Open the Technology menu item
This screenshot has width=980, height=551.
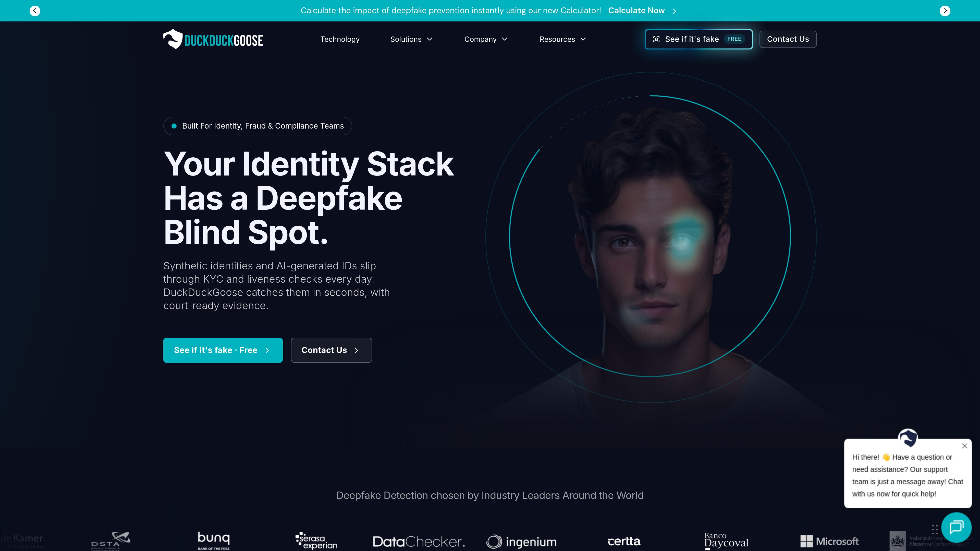pos(340,39)
